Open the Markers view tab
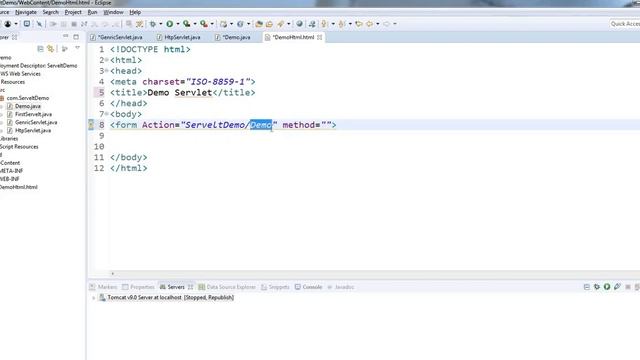Image resolution: width=640 pixels, height=360 pixels. [x=103, y=287]
